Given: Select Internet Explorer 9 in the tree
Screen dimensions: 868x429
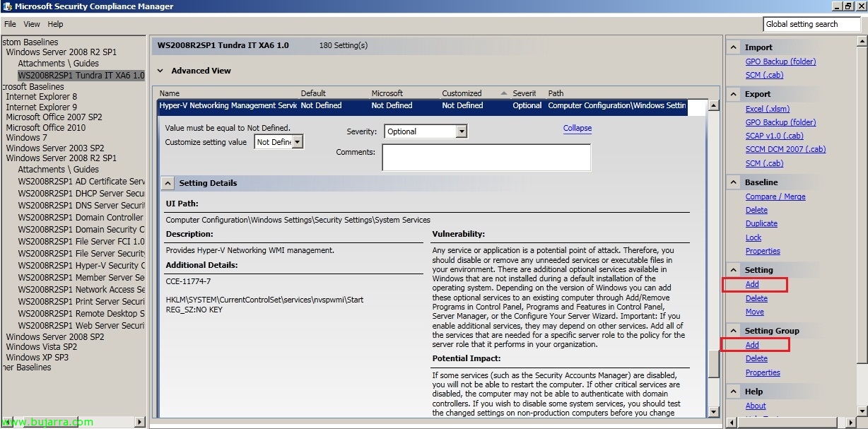Looking at the screenshot, I should [42, 107].
